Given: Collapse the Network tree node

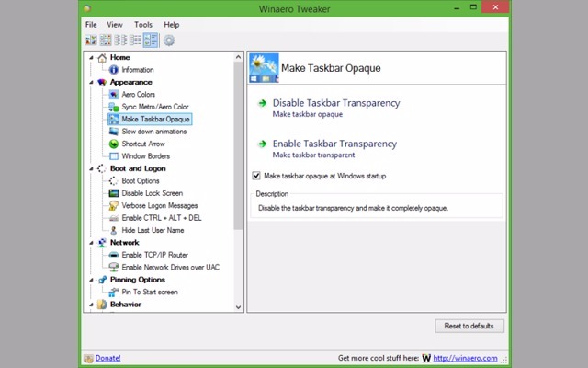Looking at the screenshot, I should coord(92,243).
